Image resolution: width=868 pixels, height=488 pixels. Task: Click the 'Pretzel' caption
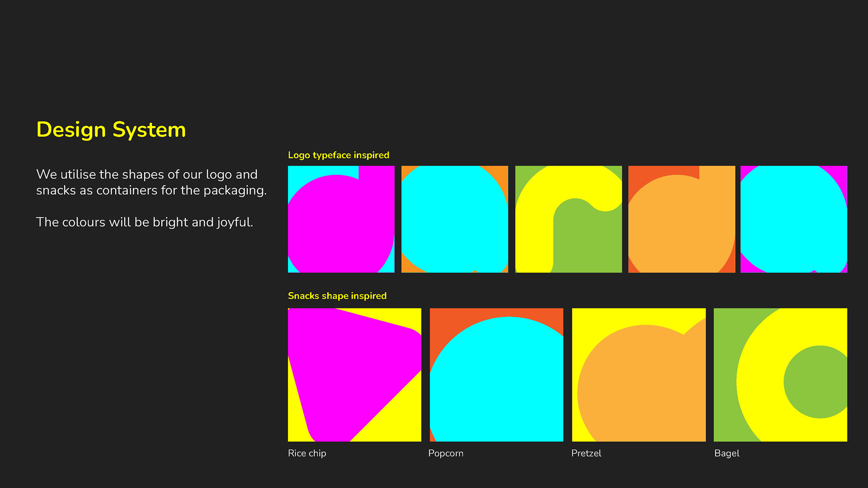(586, 453)
